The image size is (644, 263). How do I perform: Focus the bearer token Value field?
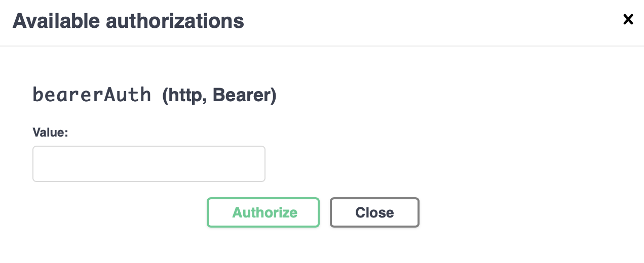tap(149, 164)
